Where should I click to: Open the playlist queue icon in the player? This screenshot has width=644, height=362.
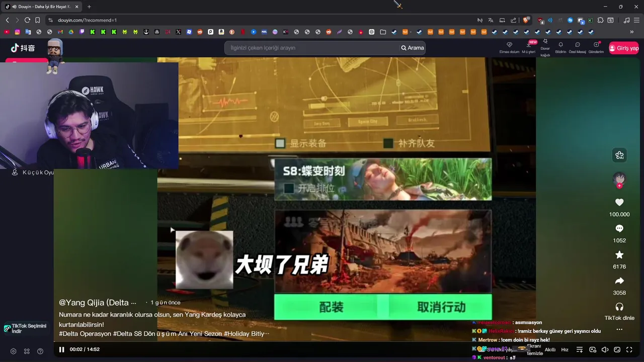(x=580, y=349)
